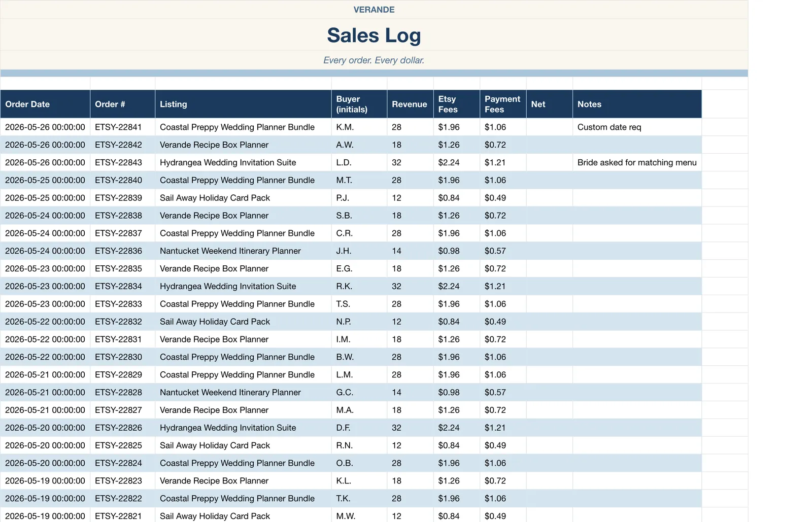Click the Etsy Fees column header

(x=457, y=104)
